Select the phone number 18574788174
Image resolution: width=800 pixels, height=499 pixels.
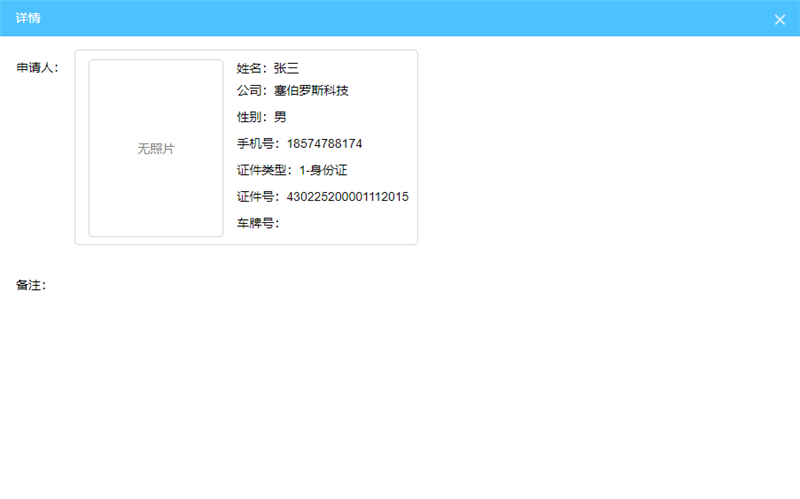(x=324, y=144)
